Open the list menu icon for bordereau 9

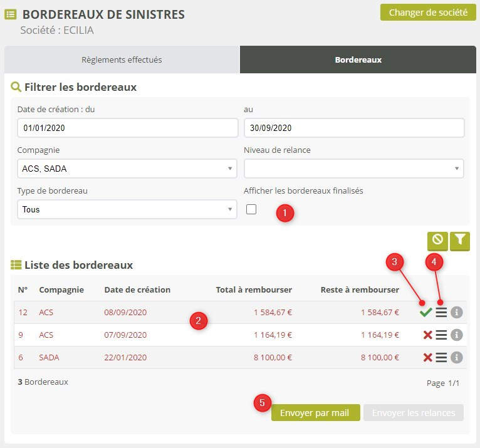(441, 335)
